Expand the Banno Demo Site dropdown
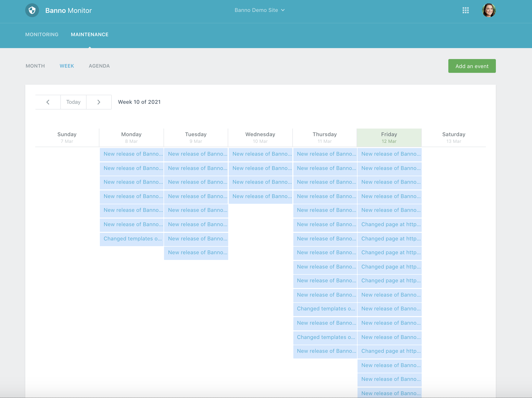This screenshot has width=532, height=398. [x=260, y=10]
